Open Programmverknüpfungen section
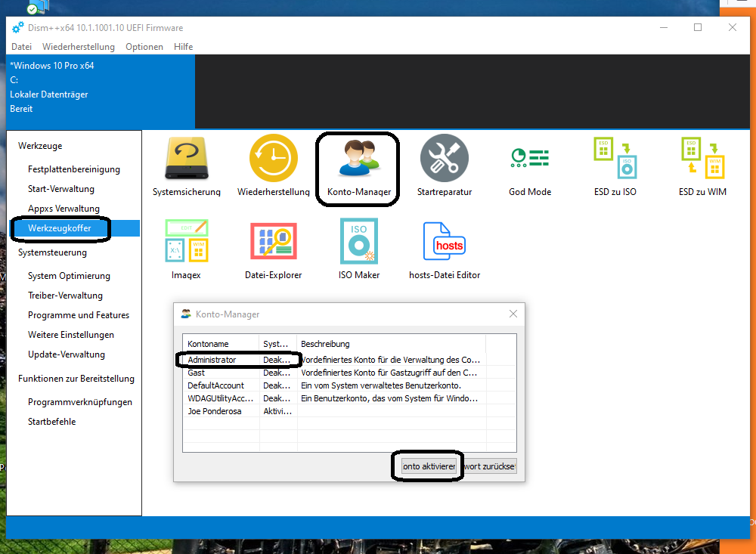 coord(80,402)
